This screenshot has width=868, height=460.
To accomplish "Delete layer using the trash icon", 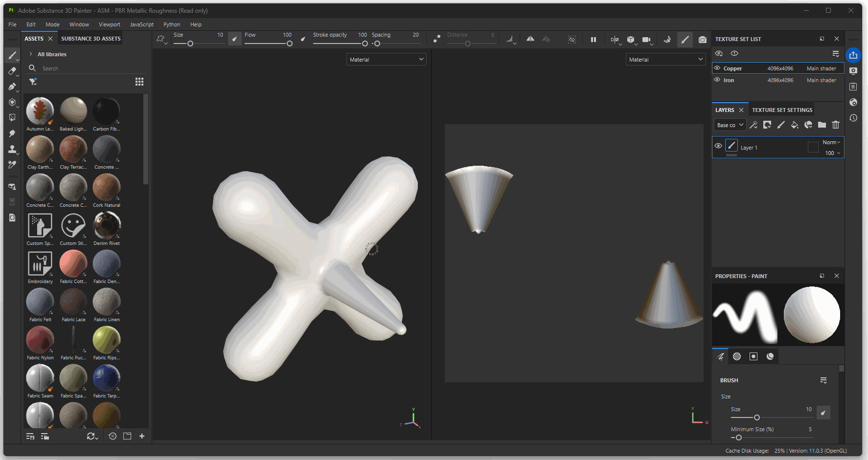I will [836, 125].
